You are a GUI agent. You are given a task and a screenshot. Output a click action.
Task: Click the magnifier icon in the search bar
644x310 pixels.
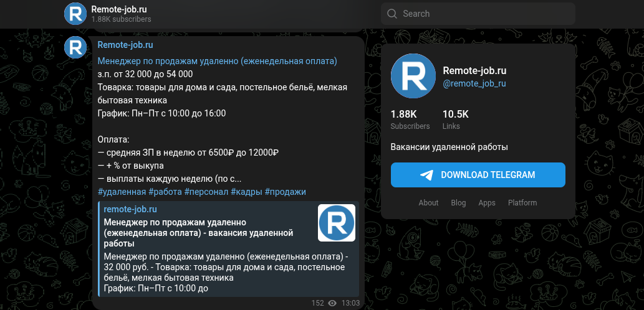tap(392, 14)
